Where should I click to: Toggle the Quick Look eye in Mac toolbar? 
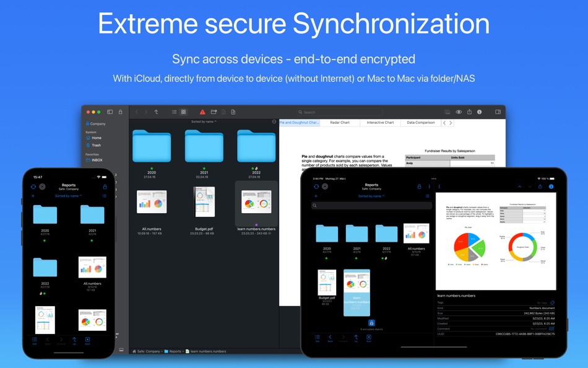pos(459,112)
